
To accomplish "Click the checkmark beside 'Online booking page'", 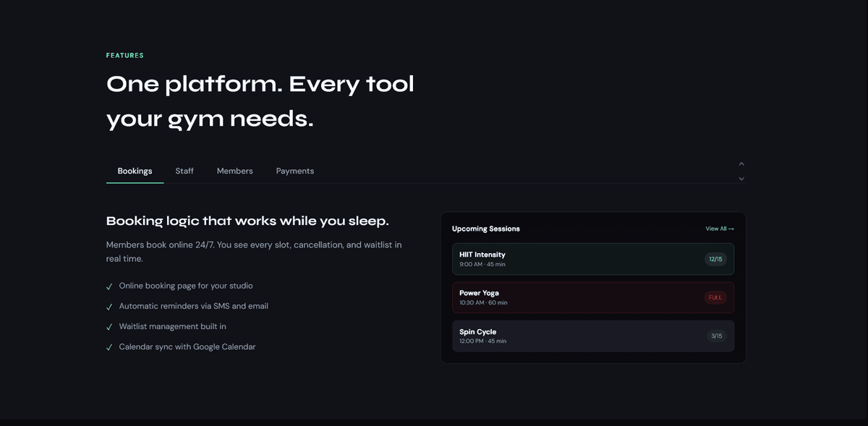I will click(x=109, y=286).
